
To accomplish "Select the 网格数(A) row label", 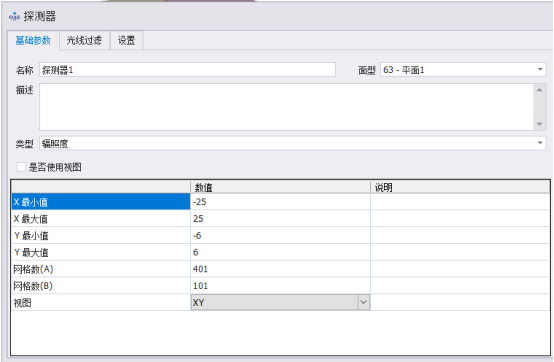I will (x=101, y=269).
